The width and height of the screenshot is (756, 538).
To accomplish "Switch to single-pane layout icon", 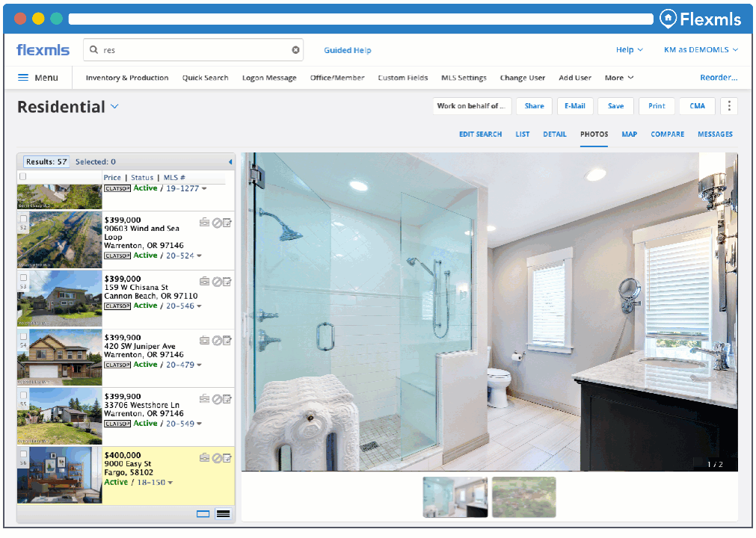I will click(203, 514).
